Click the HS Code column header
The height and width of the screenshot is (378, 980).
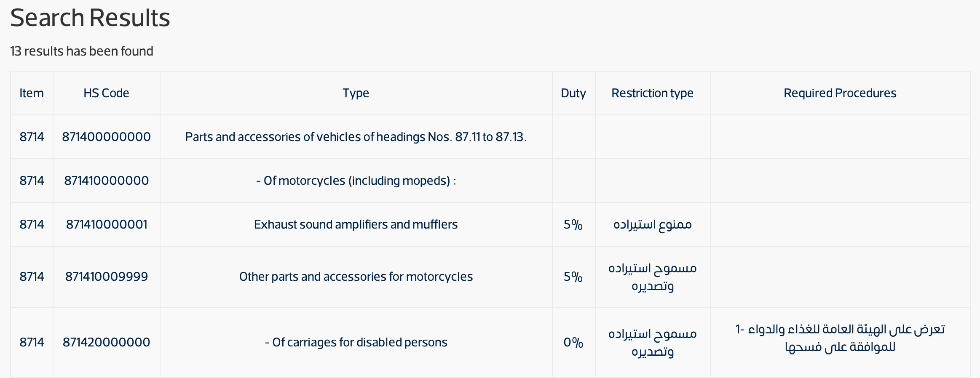click(106, 93)
